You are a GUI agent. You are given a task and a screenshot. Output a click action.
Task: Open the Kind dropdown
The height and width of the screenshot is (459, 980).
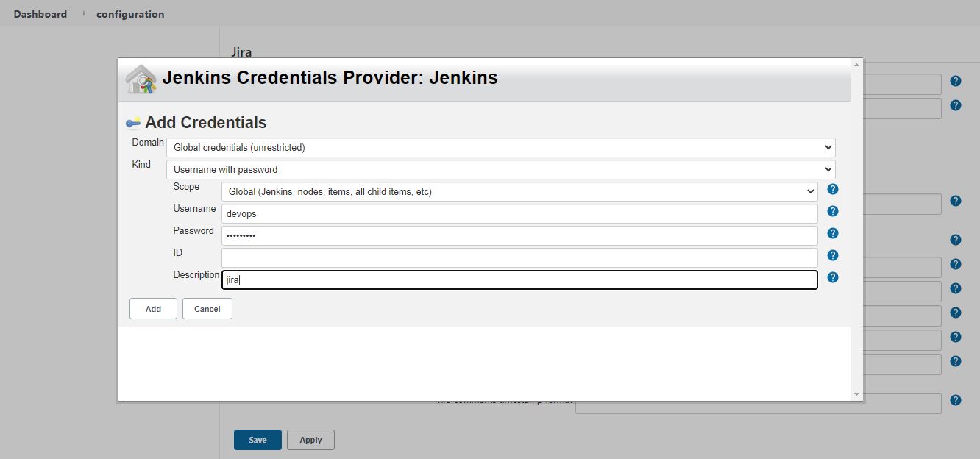click(501, 169)
